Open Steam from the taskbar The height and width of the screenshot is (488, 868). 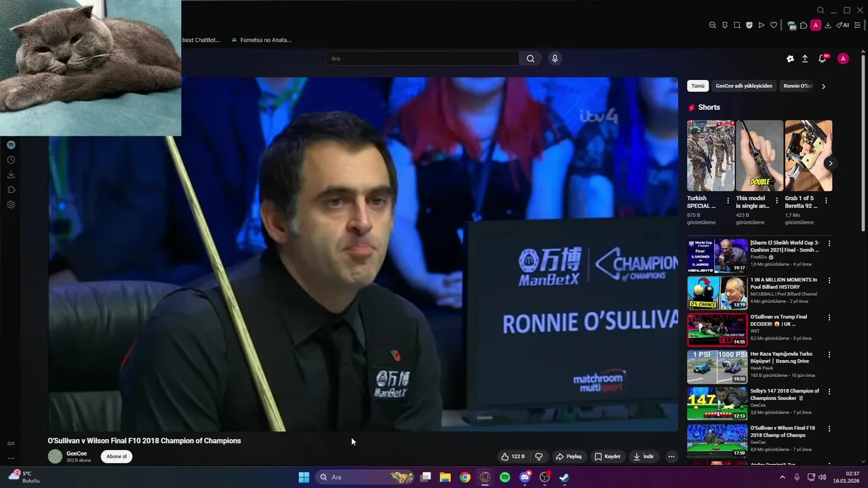click(564, 477)
